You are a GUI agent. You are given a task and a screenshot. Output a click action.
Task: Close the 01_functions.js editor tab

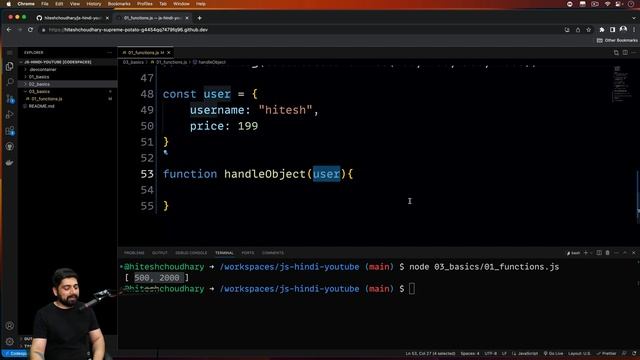(169, 53)
